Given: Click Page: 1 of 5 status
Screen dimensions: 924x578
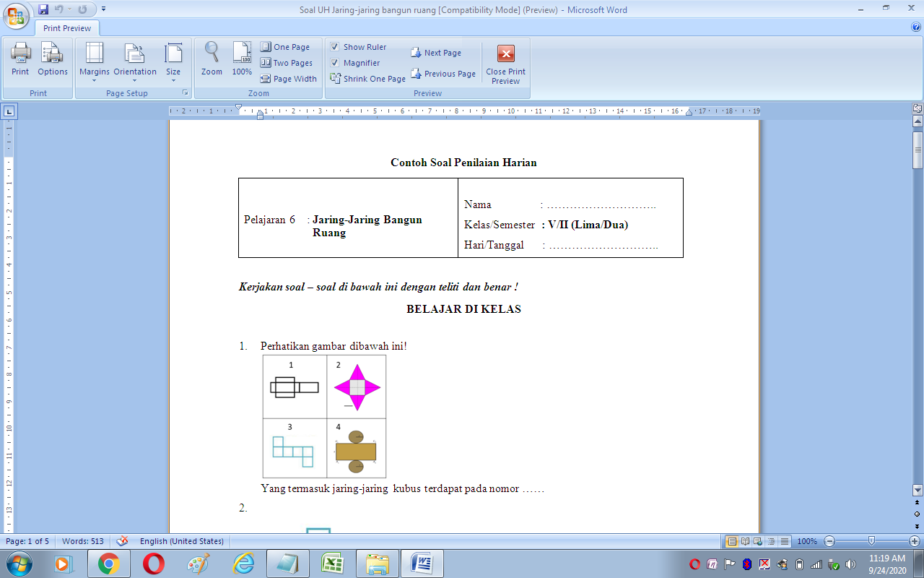Looking at the screenshot, I should pyautogui.click(x=27, y=541).
